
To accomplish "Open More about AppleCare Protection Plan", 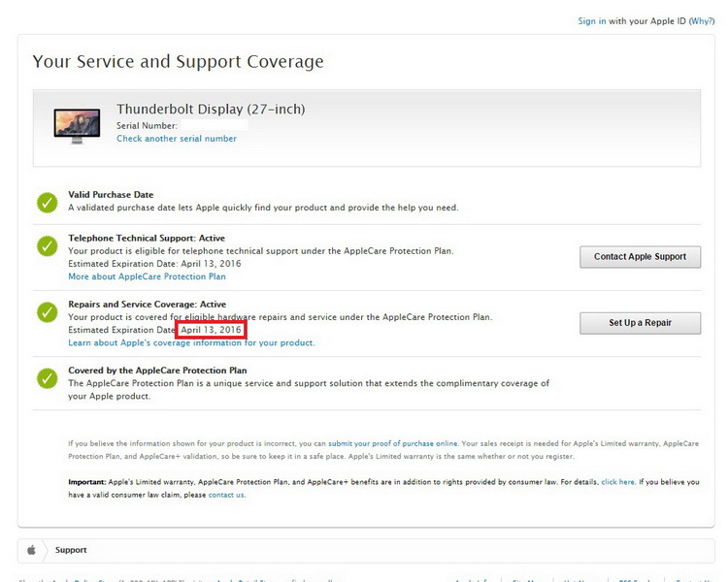I will (147, 276).
